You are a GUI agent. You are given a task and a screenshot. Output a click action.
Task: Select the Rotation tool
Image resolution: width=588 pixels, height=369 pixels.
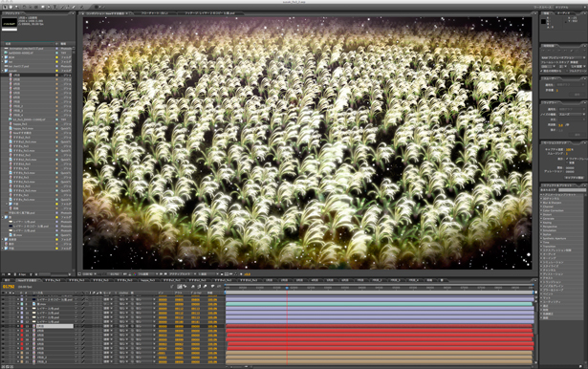(24, 7)
